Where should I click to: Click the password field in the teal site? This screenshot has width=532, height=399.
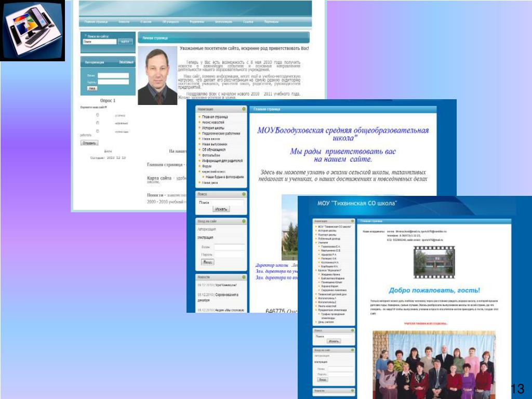113,82
